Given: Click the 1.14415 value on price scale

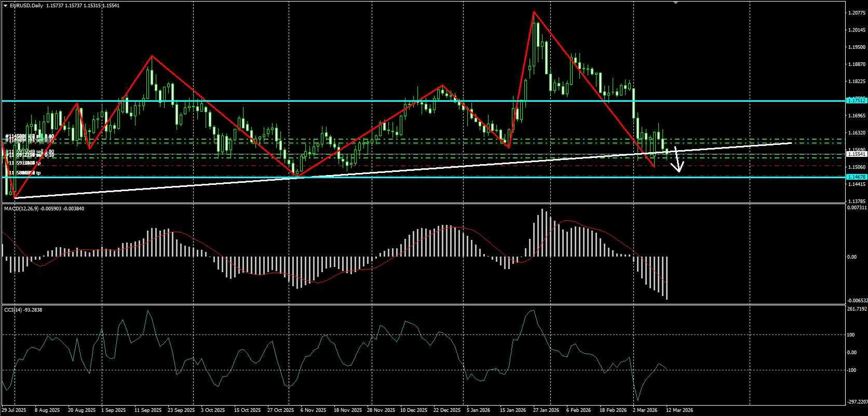Looking at the screenshot, I should 856,184.
